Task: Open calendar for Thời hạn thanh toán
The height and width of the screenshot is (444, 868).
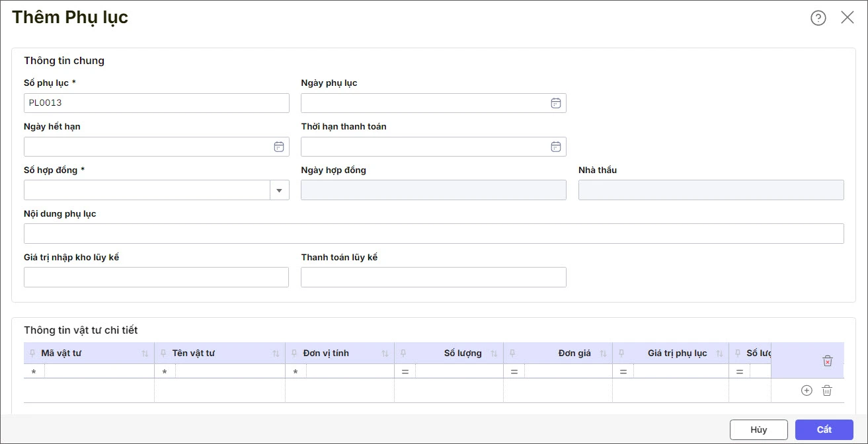Action: pos(556,147)
